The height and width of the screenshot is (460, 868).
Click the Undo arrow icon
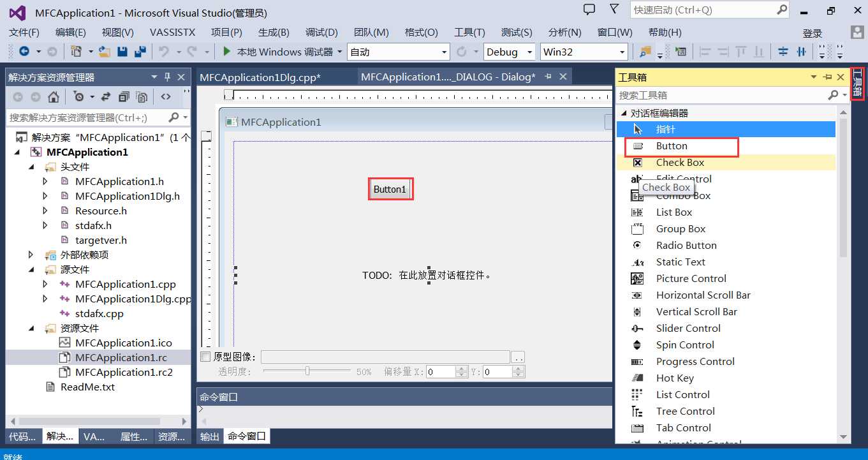coord(164,52)
